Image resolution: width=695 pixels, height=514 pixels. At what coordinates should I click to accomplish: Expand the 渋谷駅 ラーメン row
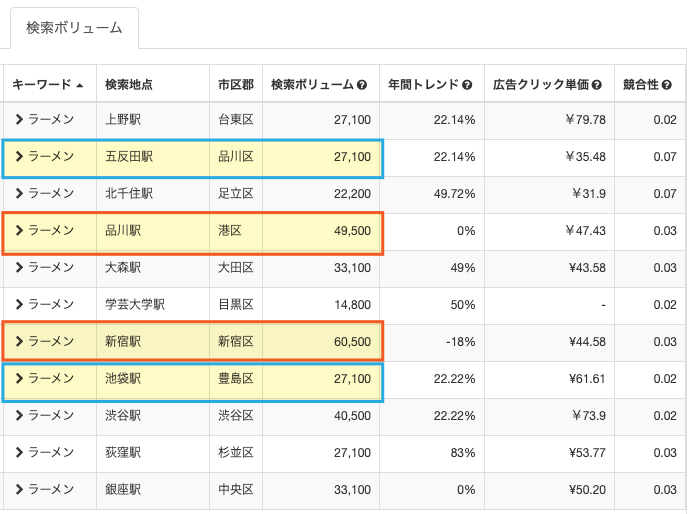tap(19, 415)
